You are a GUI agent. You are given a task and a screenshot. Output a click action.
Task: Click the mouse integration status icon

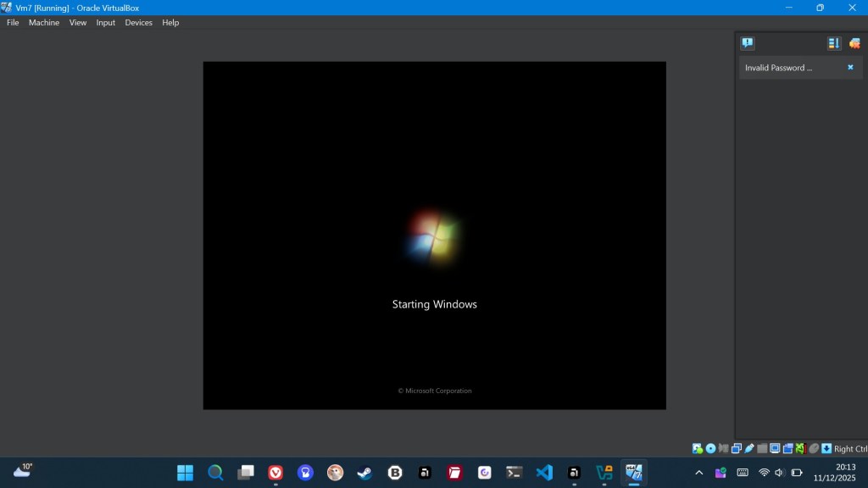coord(814,448)
